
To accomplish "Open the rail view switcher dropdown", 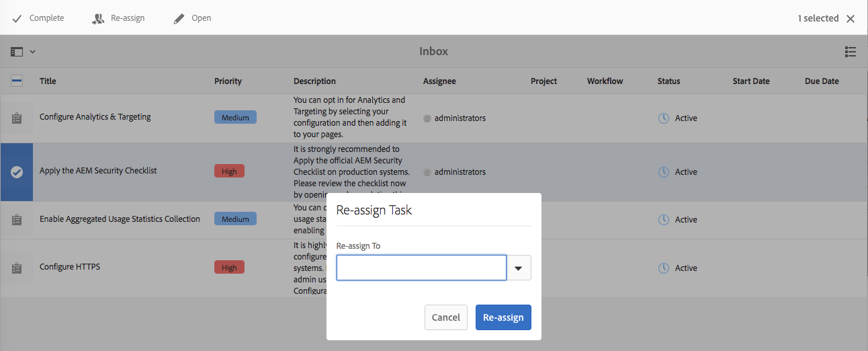I will click(x=23, y=52).
